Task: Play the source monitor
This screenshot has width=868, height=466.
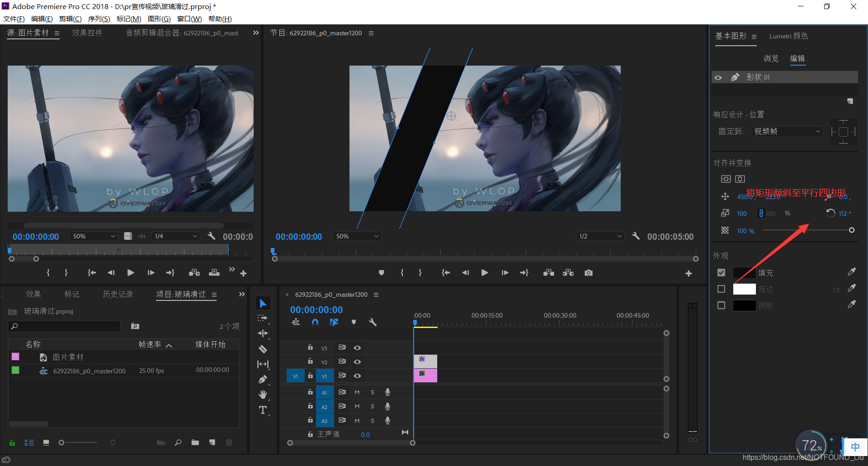Action: point(131,273)
